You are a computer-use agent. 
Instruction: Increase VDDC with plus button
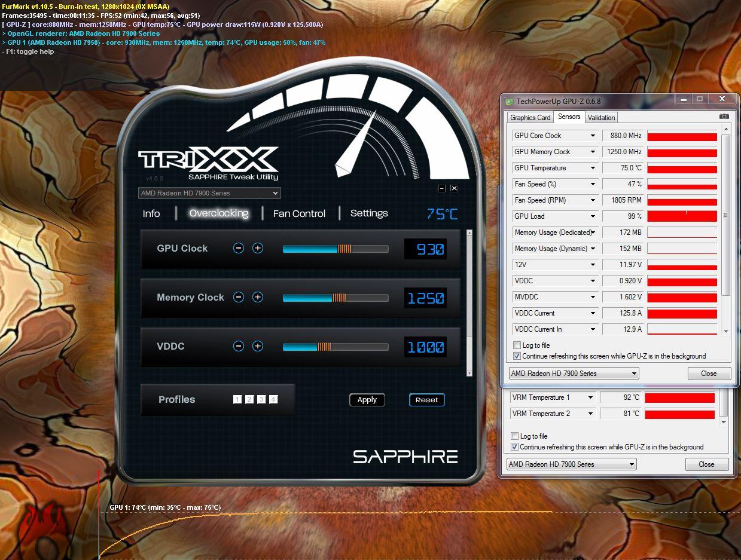click(x=258, y=346)
